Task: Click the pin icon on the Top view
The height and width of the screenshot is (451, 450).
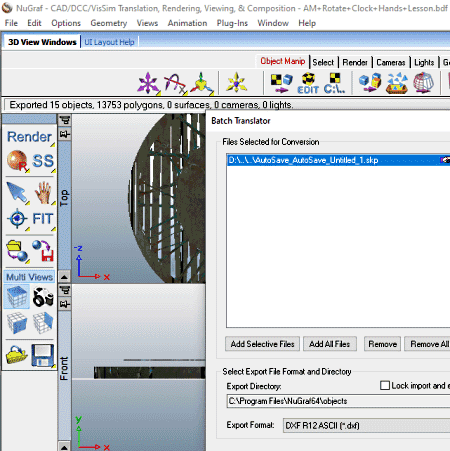Action: click(65, 134)
